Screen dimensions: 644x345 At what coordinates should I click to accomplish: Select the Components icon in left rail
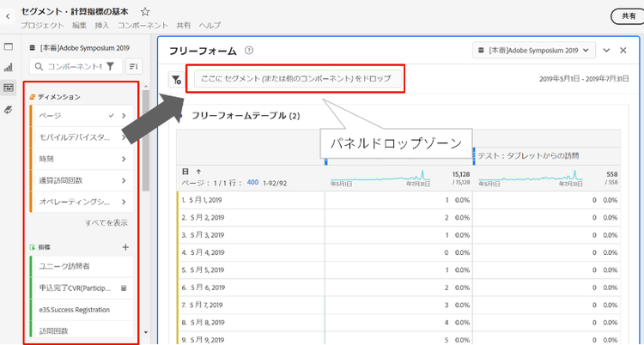9,88
